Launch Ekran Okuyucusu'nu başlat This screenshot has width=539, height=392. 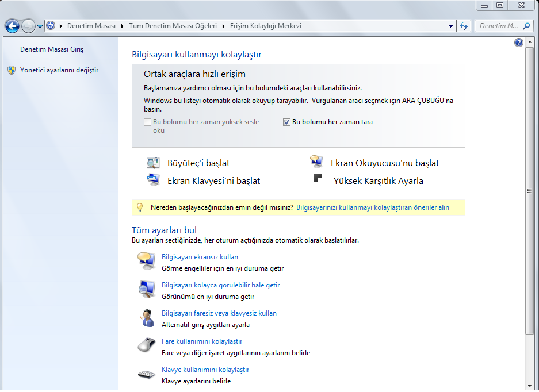tap(385, 163)
